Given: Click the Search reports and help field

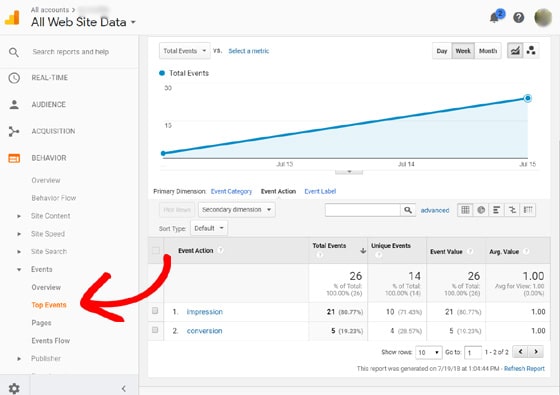Looking at the screenshot, I should (x=71, y=52).
